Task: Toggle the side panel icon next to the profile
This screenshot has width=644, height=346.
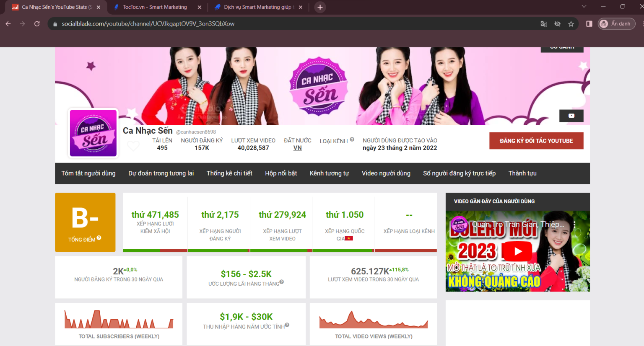Action: click(x=589, y=24)
